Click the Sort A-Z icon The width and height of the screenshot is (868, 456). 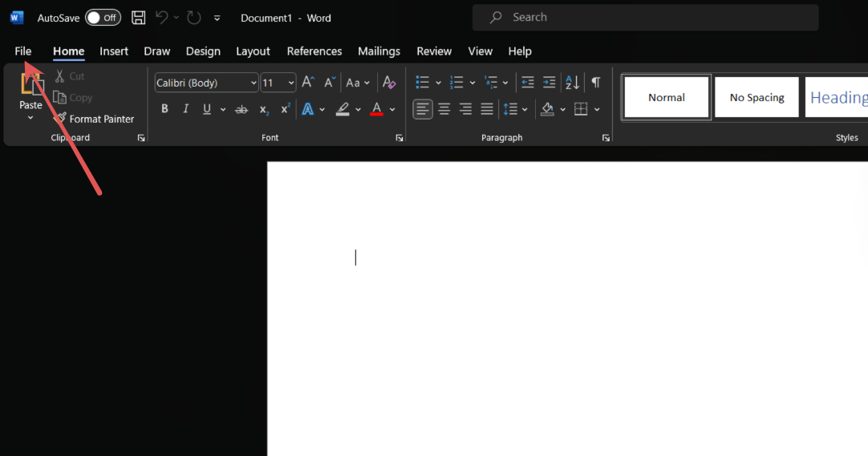point(572,83)
